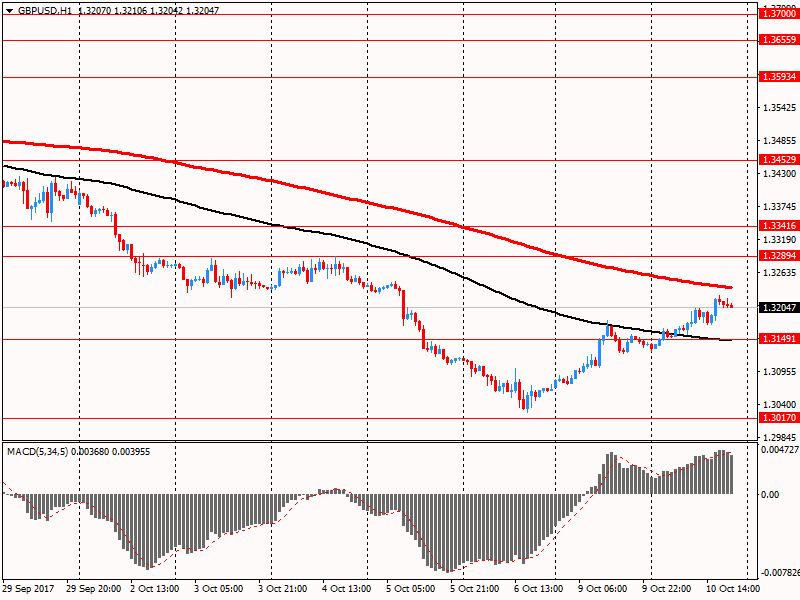Click the 29 Sep 2017 time label
The height and width of the screenshot is (600, 800).
(x=28, y=589)
